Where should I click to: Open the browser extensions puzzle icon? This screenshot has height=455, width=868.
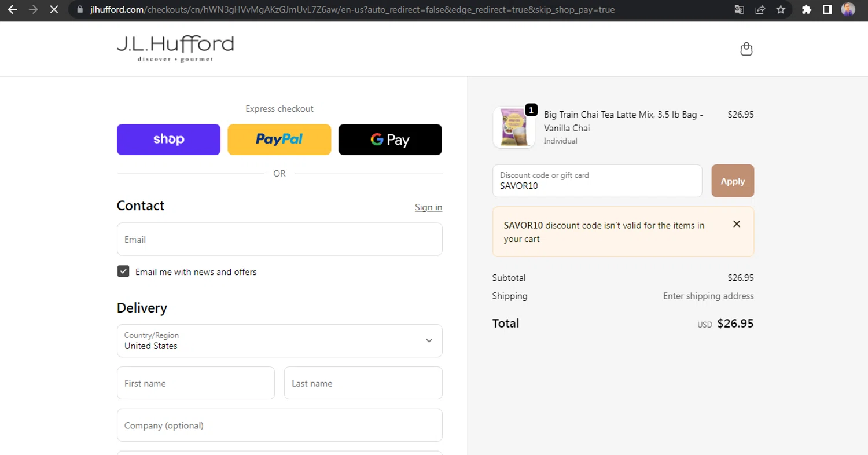tap(807, 10)
